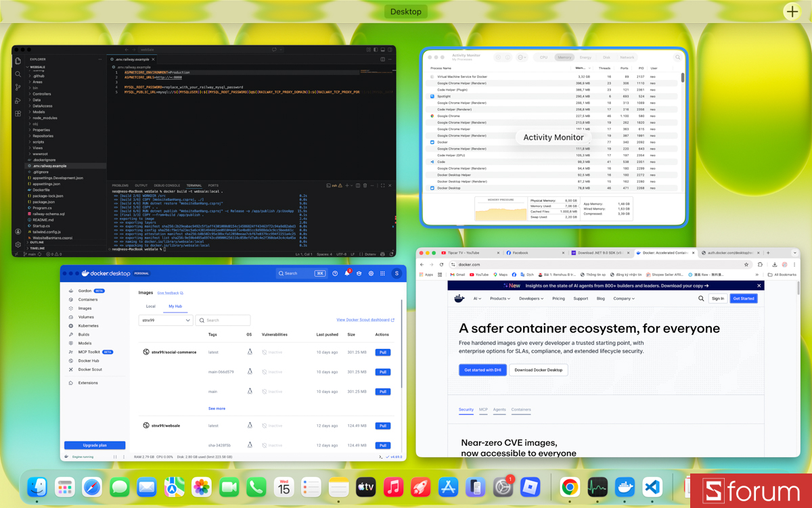Click the stop process icon in Activity Monitor
The height and width of the screenshot is (508, 812).
click(x=497, y=57)
